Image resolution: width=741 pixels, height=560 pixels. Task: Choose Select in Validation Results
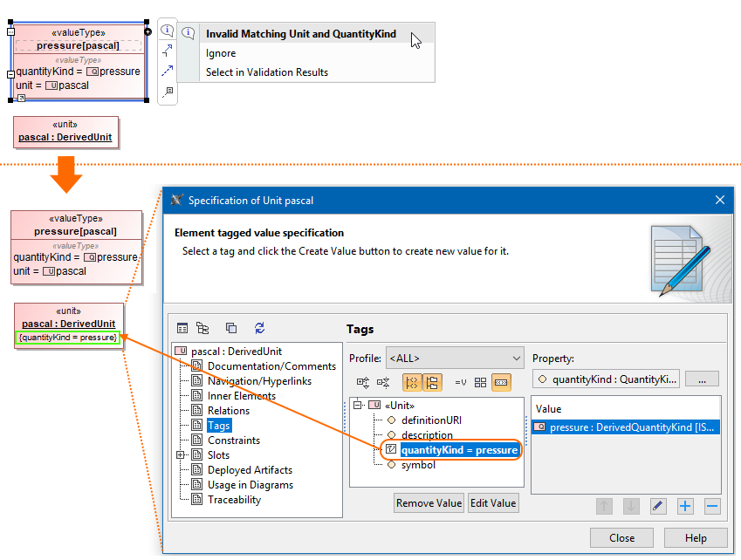click(x=267, y=72)
